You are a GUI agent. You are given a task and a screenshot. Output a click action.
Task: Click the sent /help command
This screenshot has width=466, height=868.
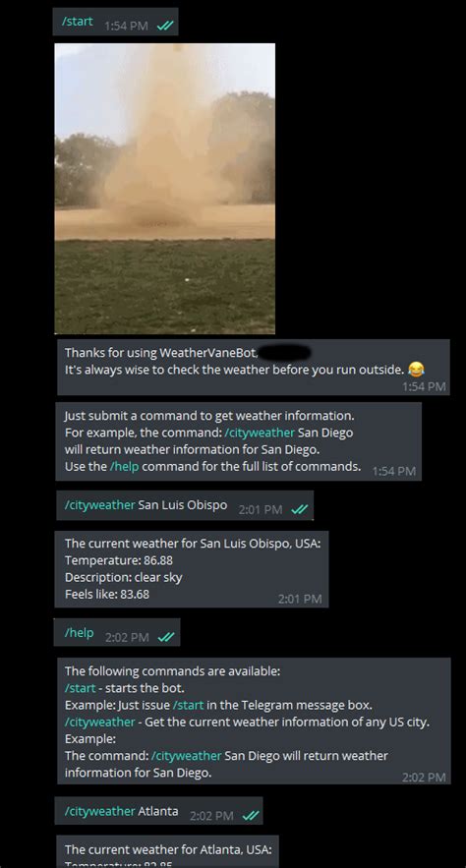tap(80, 633)
